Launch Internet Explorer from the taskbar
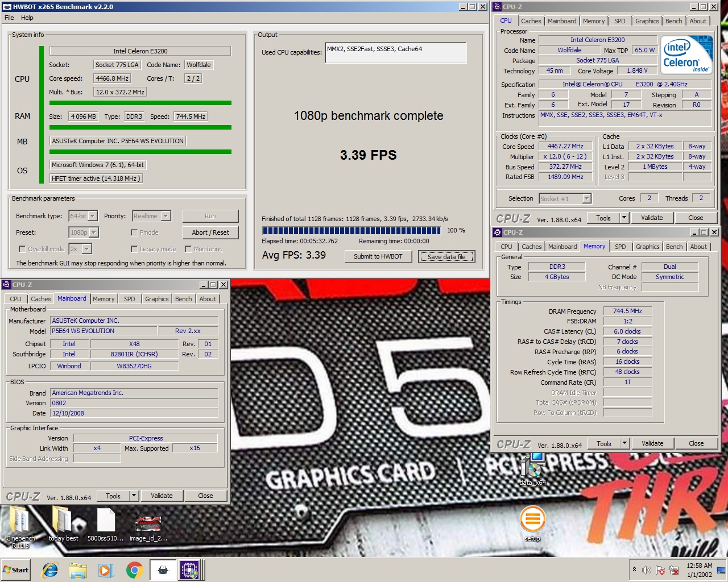 pos(50,570)
